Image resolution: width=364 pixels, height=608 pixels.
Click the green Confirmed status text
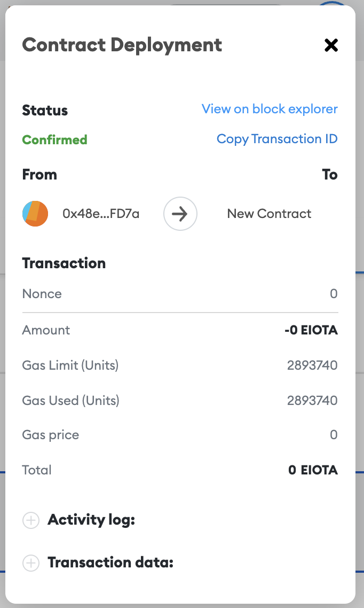(54, 139)
